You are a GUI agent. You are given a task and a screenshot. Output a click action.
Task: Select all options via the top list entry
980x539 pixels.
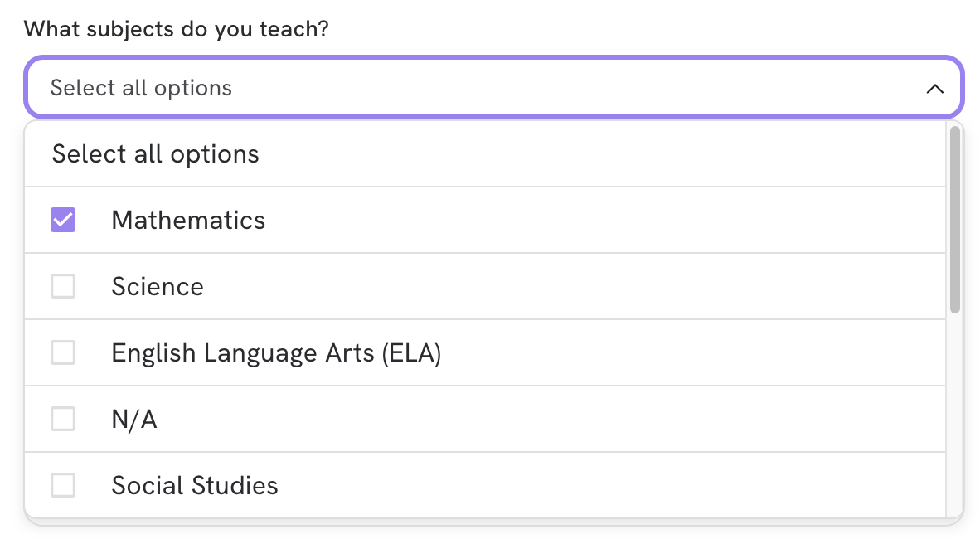[155, 153]
